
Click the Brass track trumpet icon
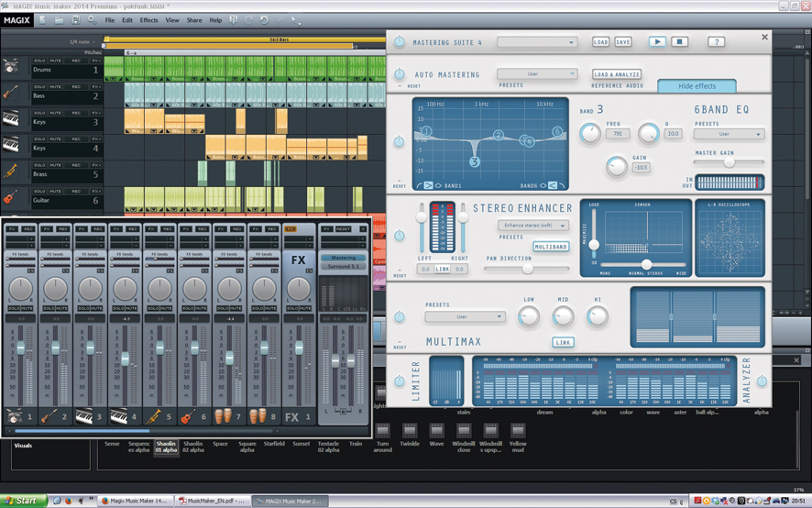[x=10, y=171]
